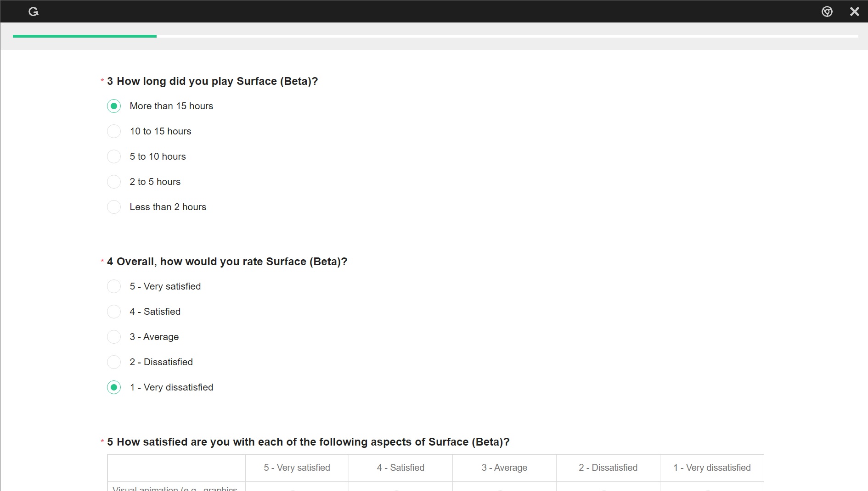Image resolution: width=868 pixels, height=491 pixels.
Task: Pick '2 - Dissatisfied' overall rating
Action: coord(114,362)
